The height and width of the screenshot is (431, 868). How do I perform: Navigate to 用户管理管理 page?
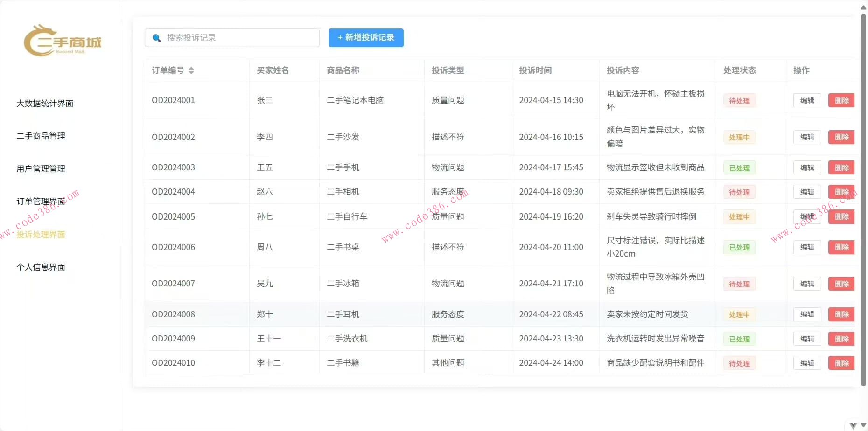41,169
